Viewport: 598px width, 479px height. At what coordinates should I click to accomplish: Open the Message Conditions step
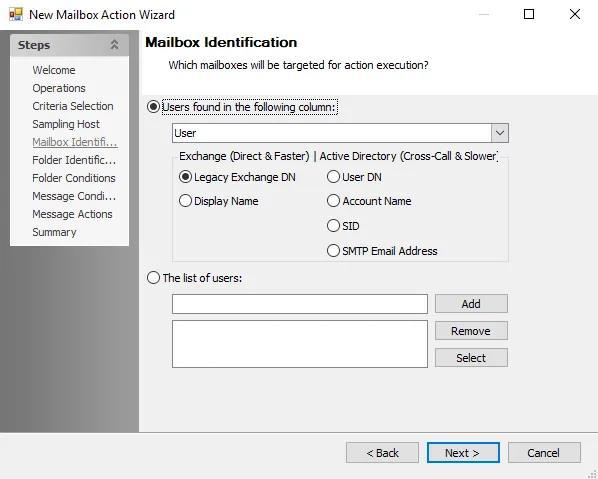(74, 196)
